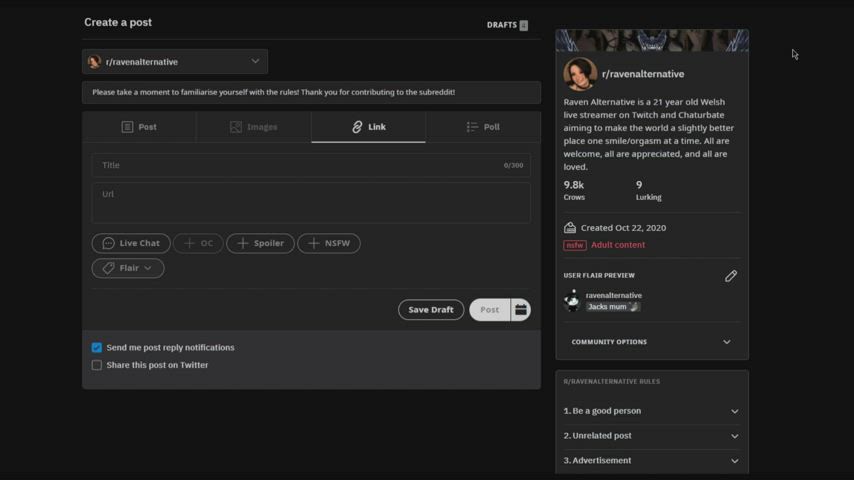854x480 pixels.
Task: Click ravenalternative username in flair preview
Action: click(614, 295)
